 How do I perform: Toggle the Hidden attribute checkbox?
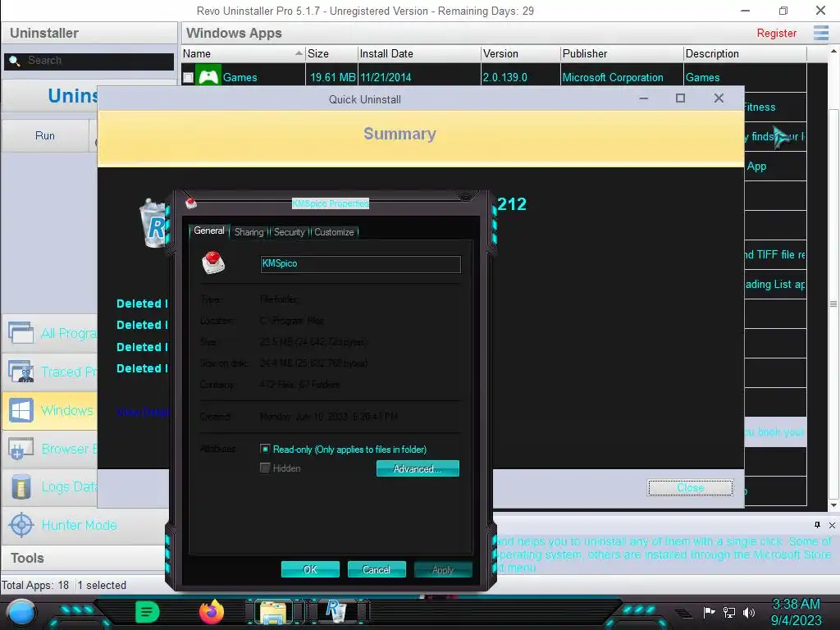265,468
